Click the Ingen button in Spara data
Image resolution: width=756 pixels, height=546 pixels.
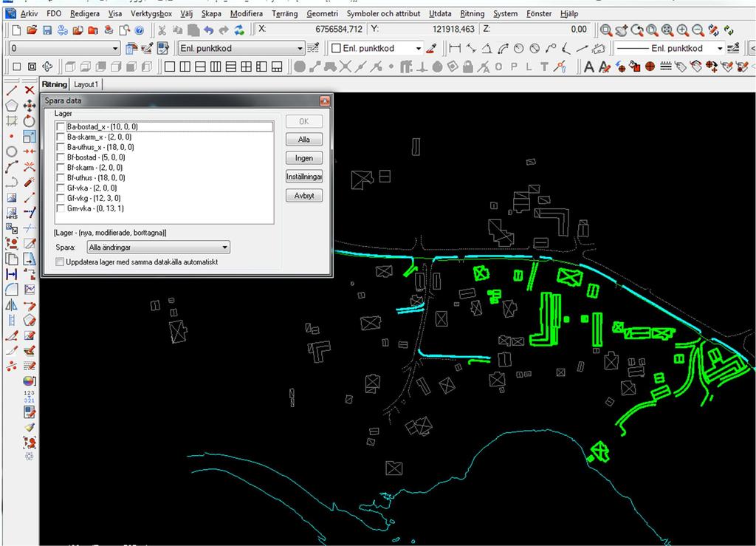303,157
